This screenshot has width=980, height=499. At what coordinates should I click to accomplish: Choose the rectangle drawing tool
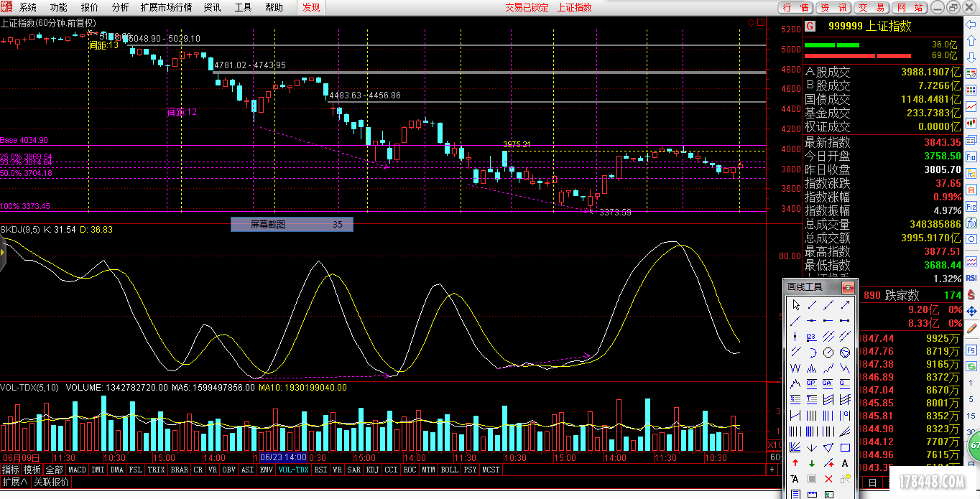[x=845, y=447]
